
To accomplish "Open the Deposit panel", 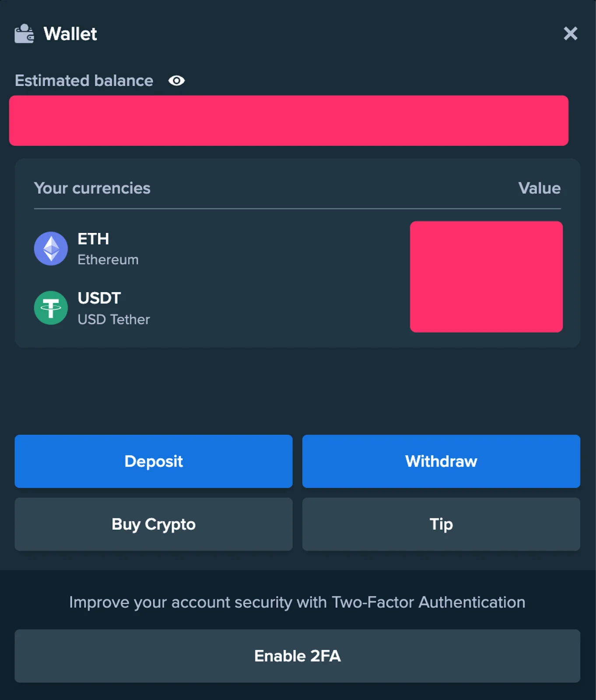I will 153,461.
